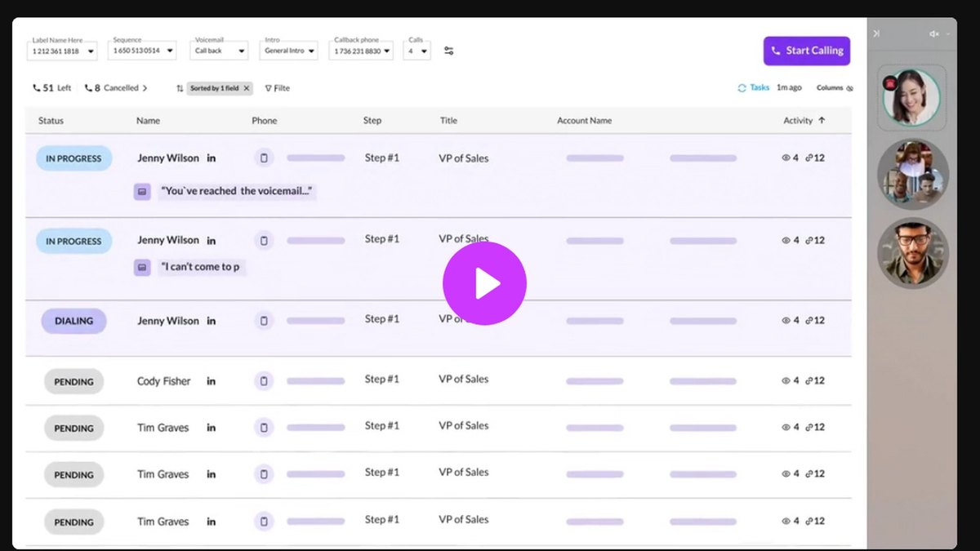Click the Status column header

[51, 121]
